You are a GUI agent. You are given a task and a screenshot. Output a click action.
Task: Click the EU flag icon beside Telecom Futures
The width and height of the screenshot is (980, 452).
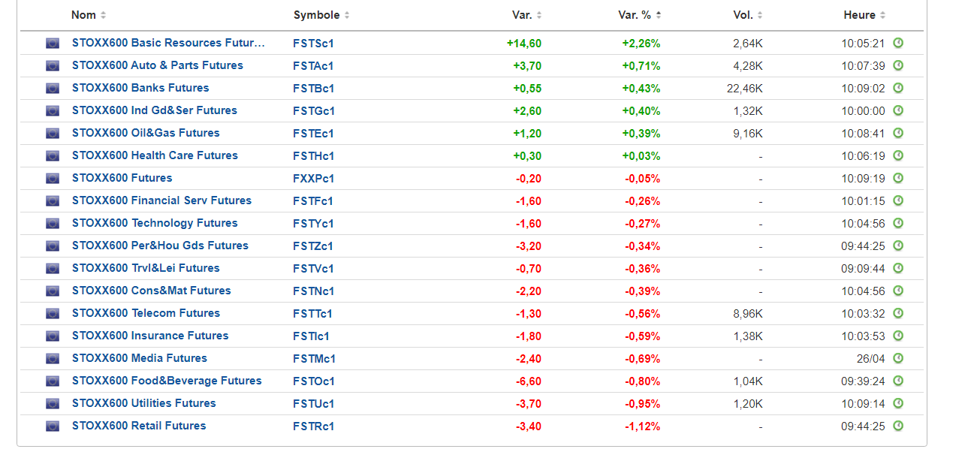(x=53, y=314)
